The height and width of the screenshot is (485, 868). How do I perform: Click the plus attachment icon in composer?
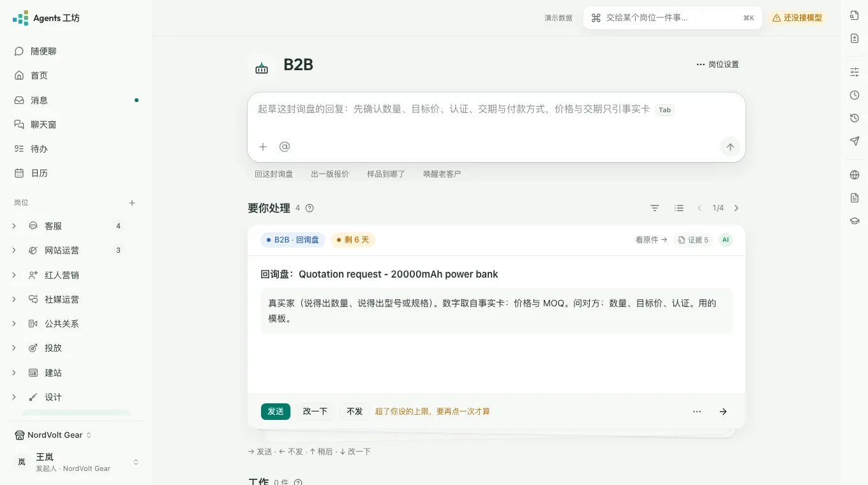[263, 147]
